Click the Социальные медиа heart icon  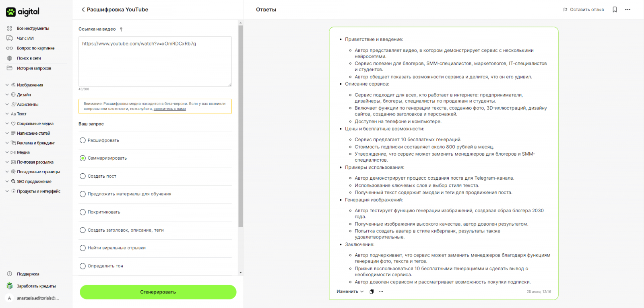click(13, 123)
